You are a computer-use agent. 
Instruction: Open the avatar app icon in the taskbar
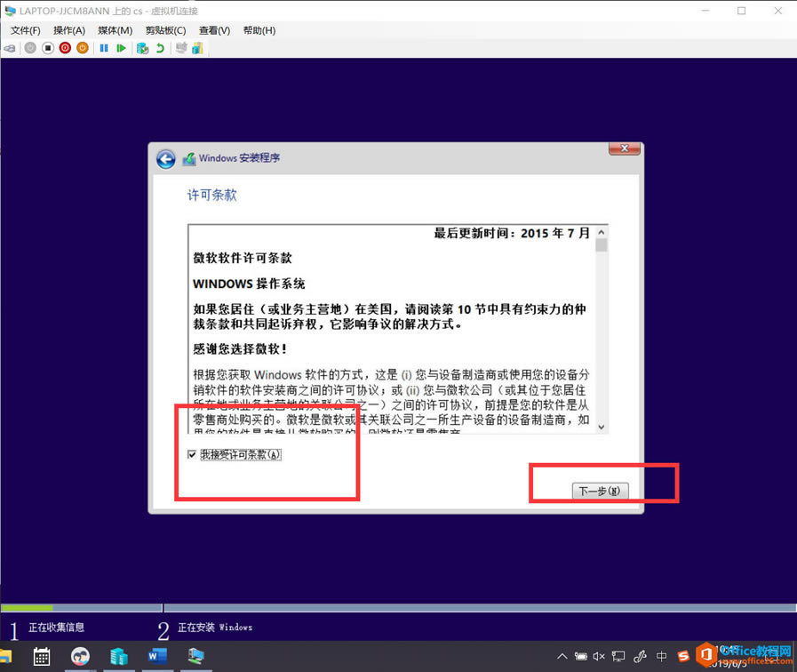(x=80, y=656)
